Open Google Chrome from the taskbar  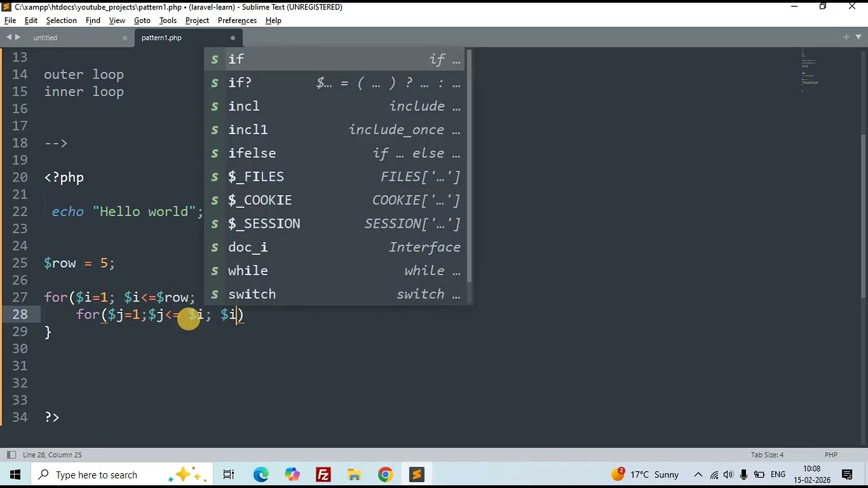point(385,474)
